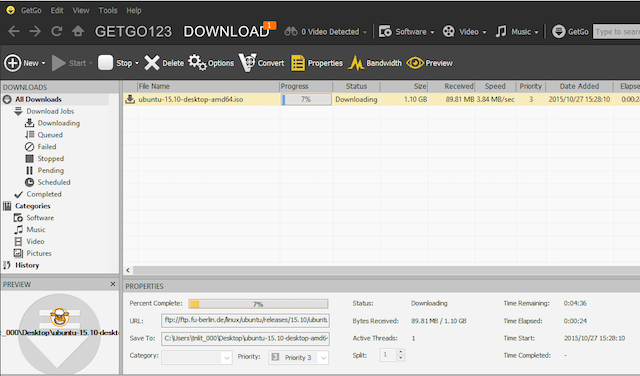Screen dimensions: 640x376
Task: Open the Category combo box
Action: point(197,357)
